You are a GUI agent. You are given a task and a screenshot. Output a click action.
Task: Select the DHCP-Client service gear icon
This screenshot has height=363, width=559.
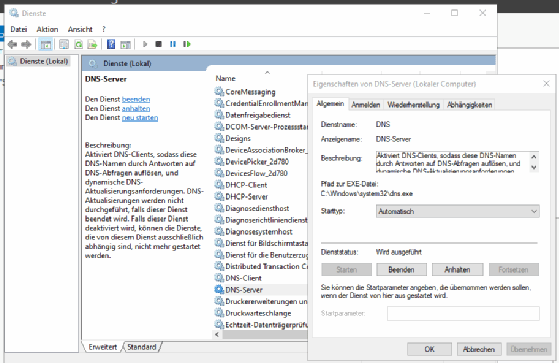coord(219,185)
